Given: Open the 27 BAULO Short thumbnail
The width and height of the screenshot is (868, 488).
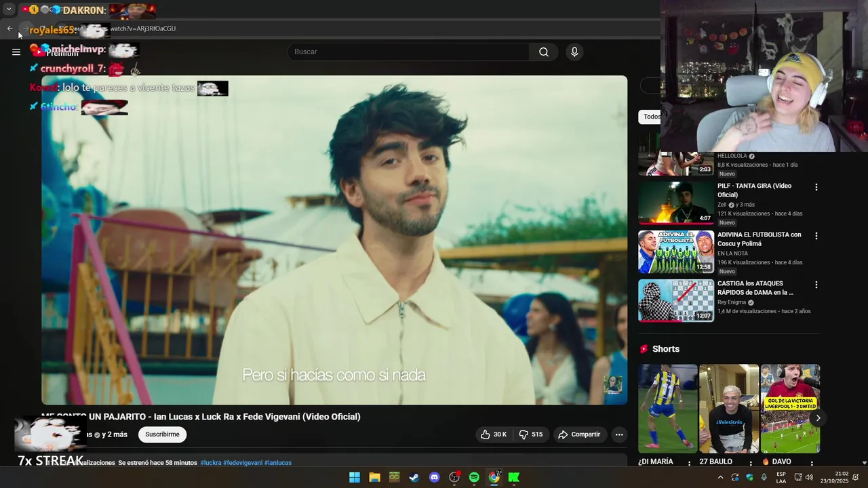Looking at the screenshot, I should click(729, 409).
